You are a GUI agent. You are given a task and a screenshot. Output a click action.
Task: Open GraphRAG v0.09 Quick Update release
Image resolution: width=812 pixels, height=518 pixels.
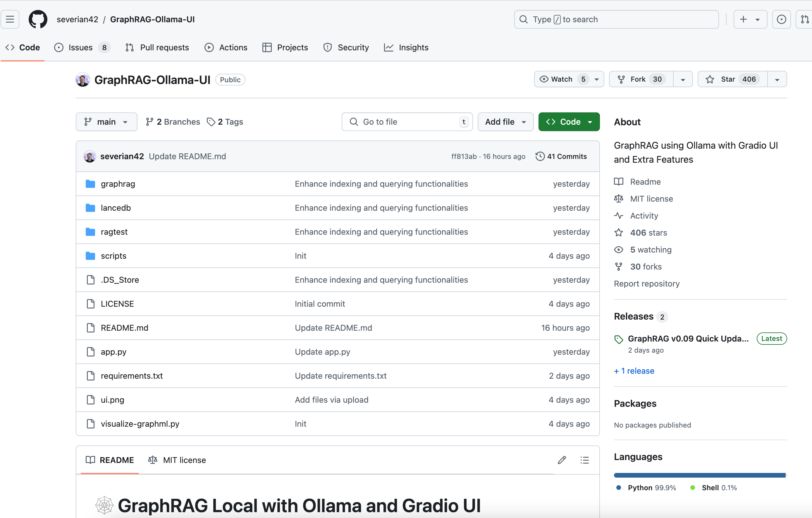point(688,339)
